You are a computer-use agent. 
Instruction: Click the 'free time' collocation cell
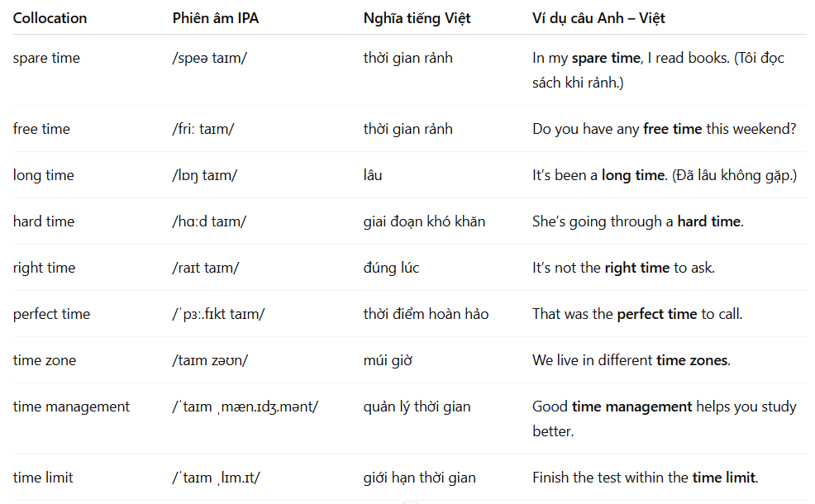[x=41, y=129]
